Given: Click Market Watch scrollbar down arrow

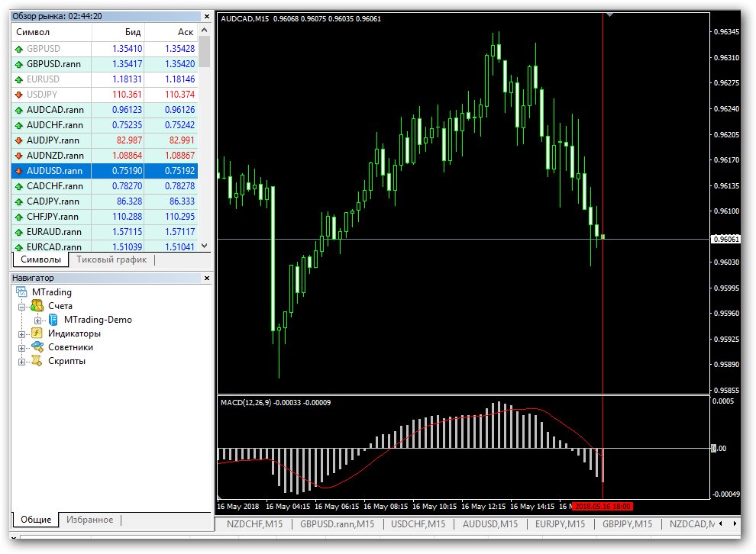Looking at the screenshot, I should (x=205, y=246).
